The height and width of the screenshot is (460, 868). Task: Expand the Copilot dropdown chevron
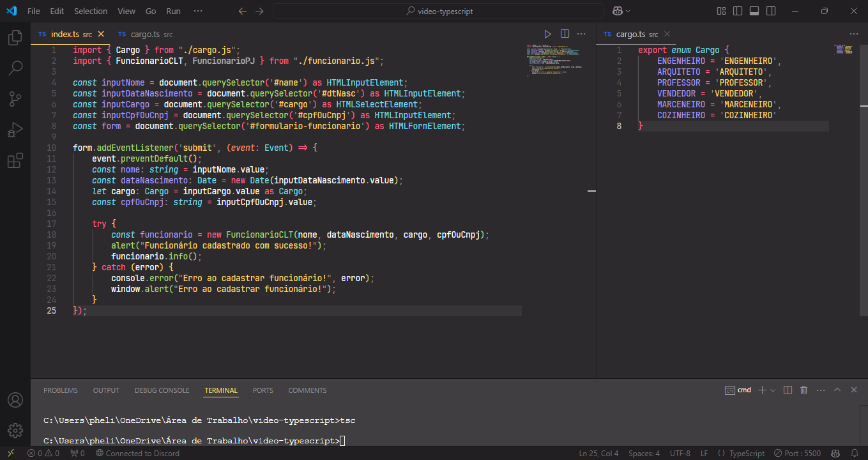[x=628, y=11]
